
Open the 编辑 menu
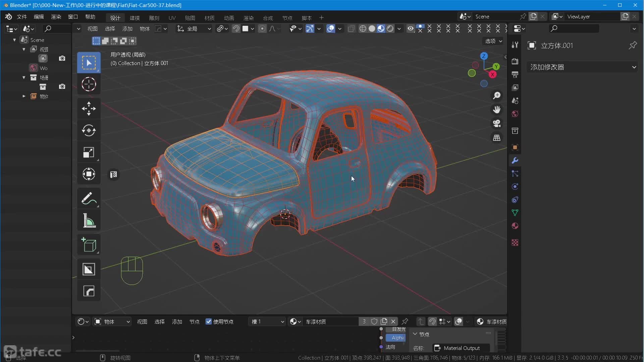pos(39,17)
